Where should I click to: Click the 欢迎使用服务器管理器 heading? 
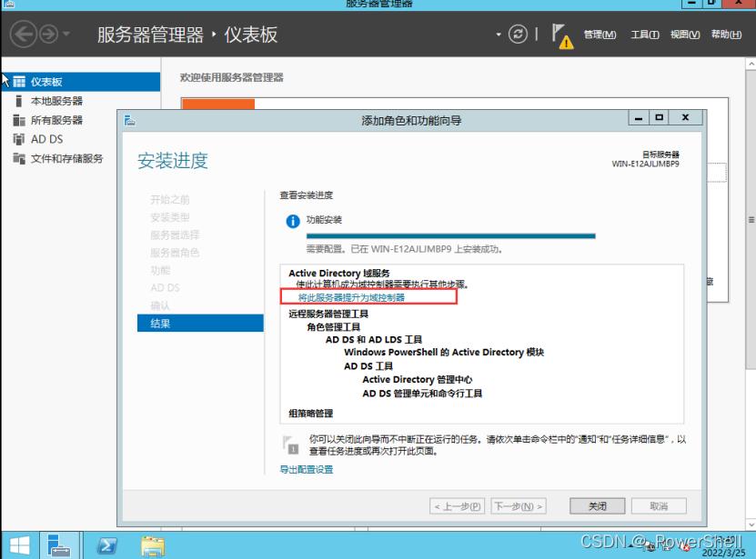[232, 77]
